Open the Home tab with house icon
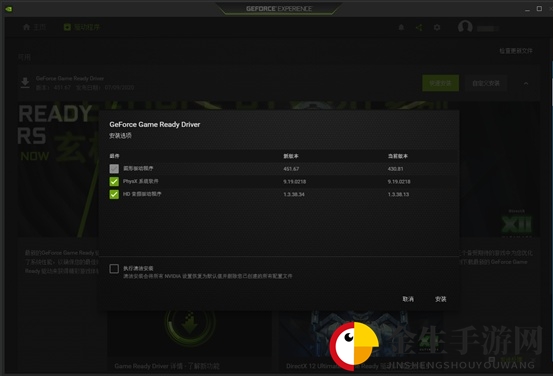The width and height of the screenshot is (553, 376). (34, 27)
